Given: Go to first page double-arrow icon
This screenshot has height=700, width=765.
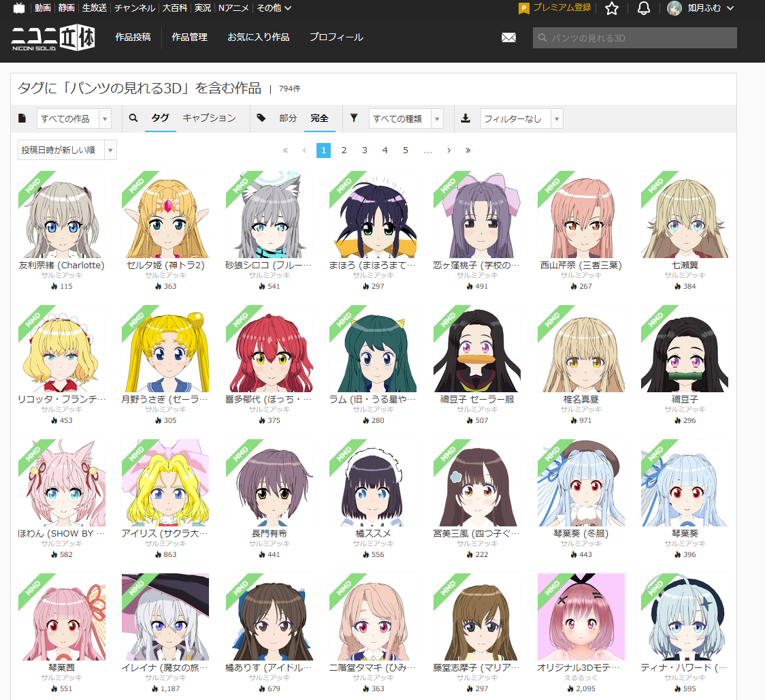Looking at the screenshot, I should pyautogui.click(x=285, y=150).
